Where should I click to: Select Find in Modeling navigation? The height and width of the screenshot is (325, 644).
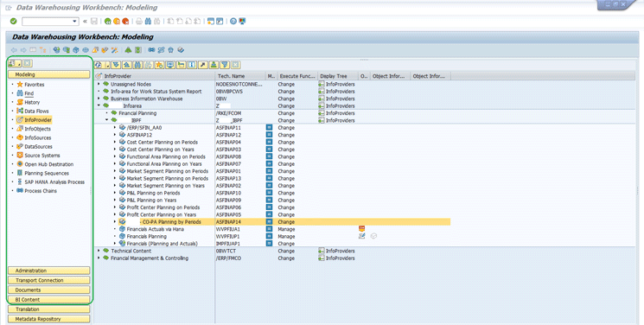pyautogui.click(x=29, y=93)
